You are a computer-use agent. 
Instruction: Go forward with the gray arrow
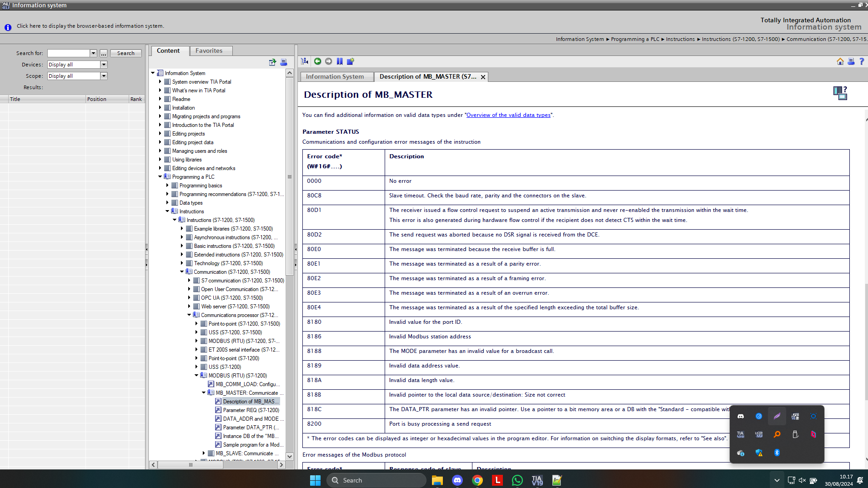[x=328, y=61]
